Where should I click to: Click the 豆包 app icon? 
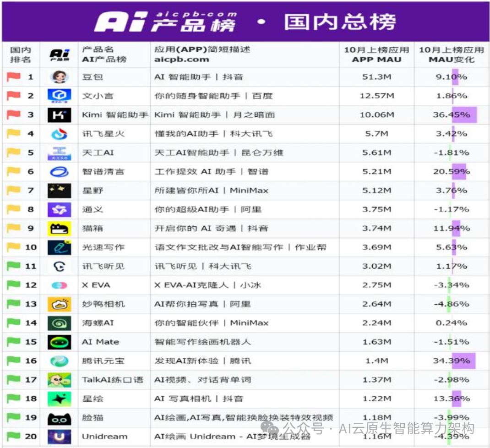click(x=60, y=77)
